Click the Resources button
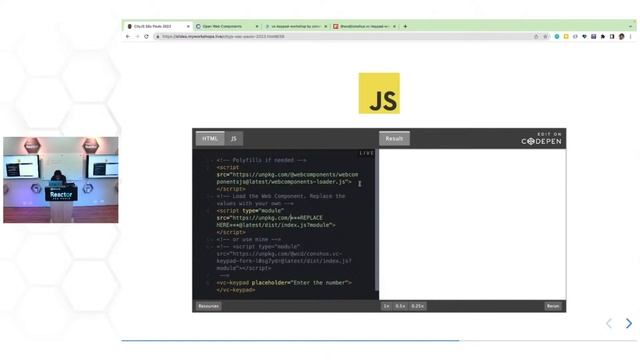This screenshot has width=640, height=360. [x=209, y=306]
